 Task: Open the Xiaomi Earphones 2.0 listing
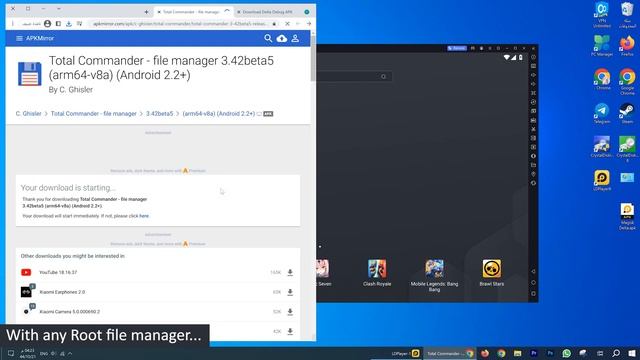pyautogui.click(x=62, y=292)
